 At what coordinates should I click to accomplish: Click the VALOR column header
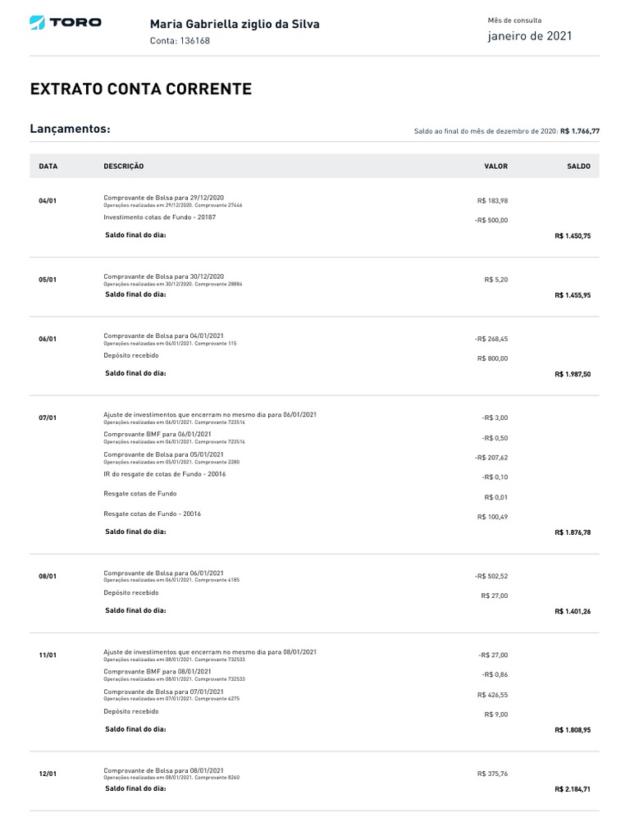pos(495,167)
